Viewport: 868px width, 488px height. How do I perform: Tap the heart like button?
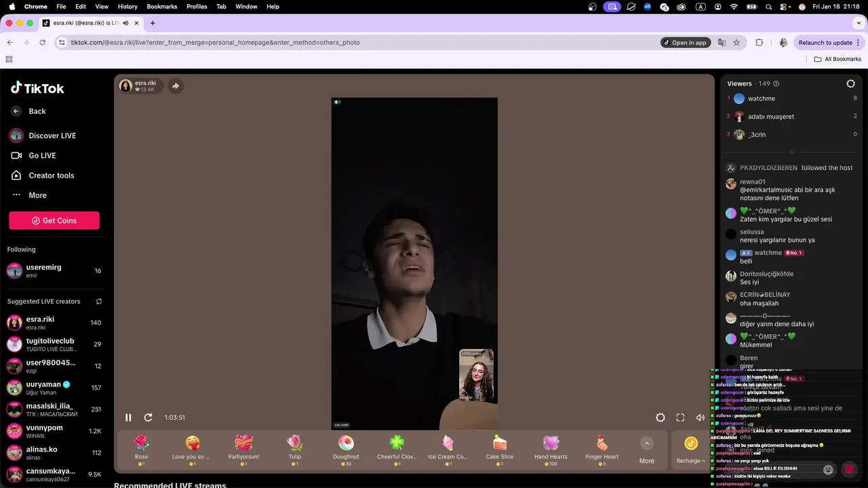coord(850,469)
